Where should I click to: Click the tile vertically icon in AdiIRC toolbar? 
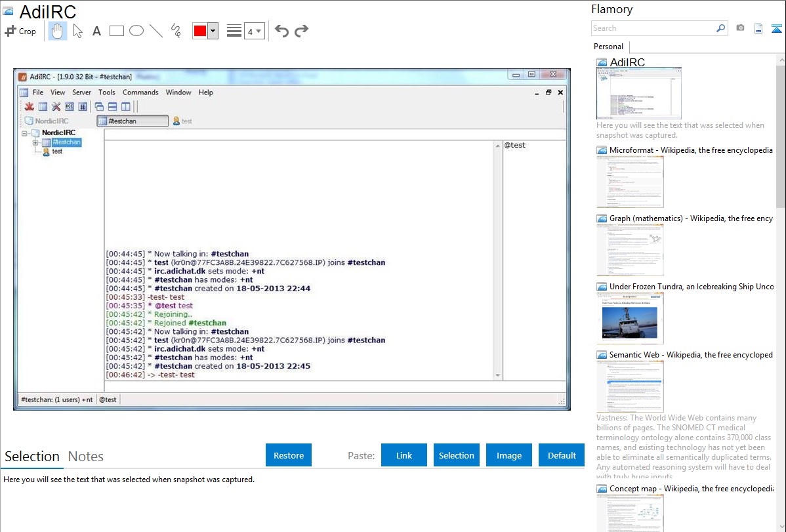coord(126,106)
